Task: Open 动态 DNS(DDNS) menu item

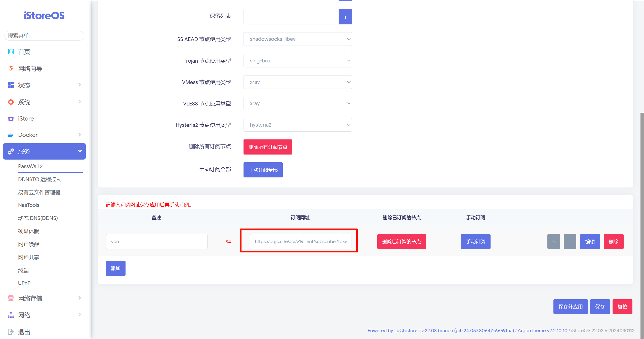Action: point(38,218)
